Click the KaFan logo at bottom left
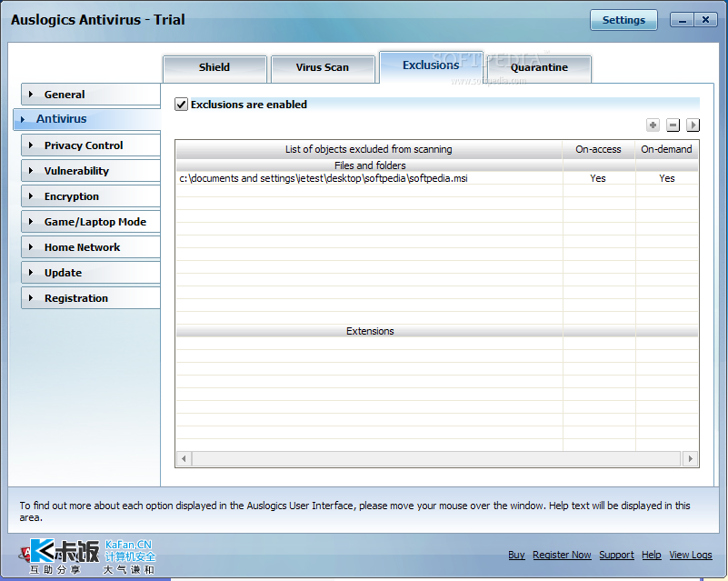This screenshot has width=728, height=581. tap(87, 556)
